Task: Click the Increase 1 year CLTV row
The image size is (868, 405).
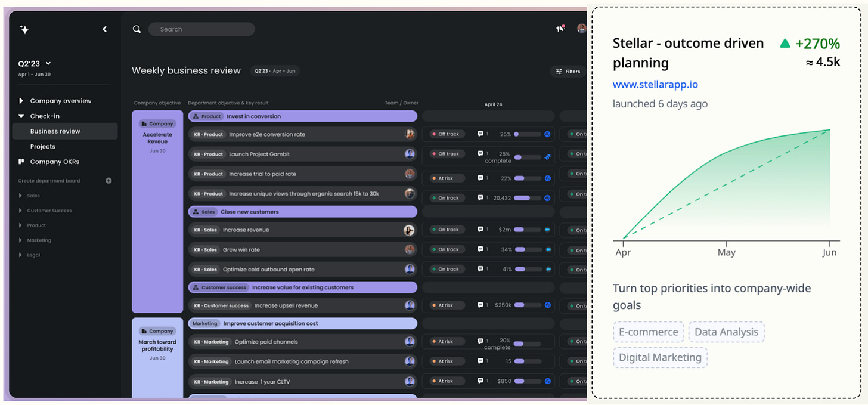Action: click(303, 381)
